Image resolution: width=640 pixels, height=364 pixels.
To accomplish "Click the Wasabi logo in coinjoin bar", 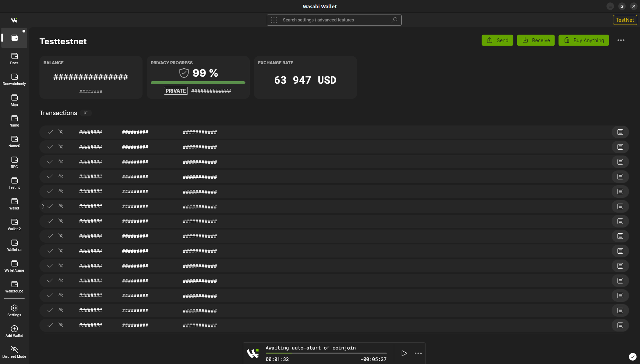I will (253, 353).
